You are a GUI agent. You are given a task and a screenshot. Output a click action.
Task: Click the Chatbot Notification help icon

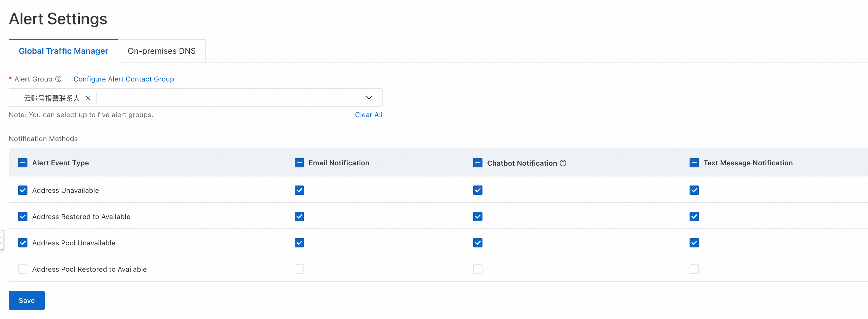(x=563, y=163)
